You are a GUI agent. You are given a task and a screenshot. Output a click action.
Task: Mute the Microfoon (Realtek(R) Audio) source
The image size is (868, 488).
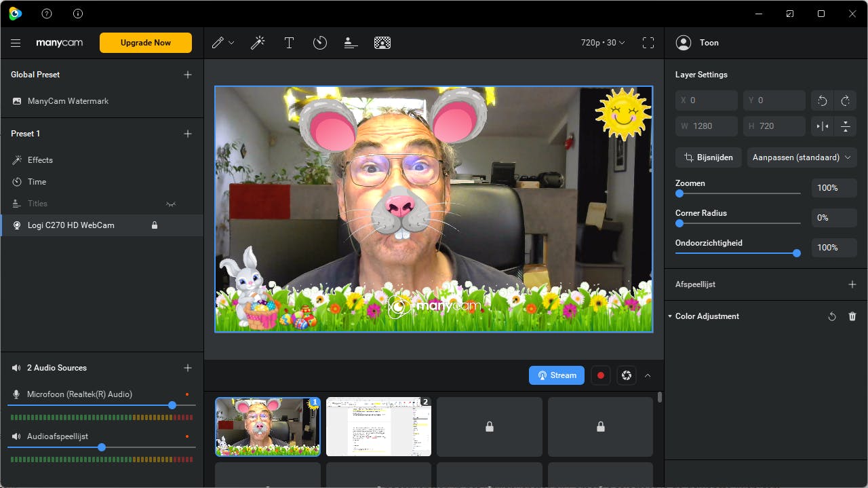coord(17,394)
